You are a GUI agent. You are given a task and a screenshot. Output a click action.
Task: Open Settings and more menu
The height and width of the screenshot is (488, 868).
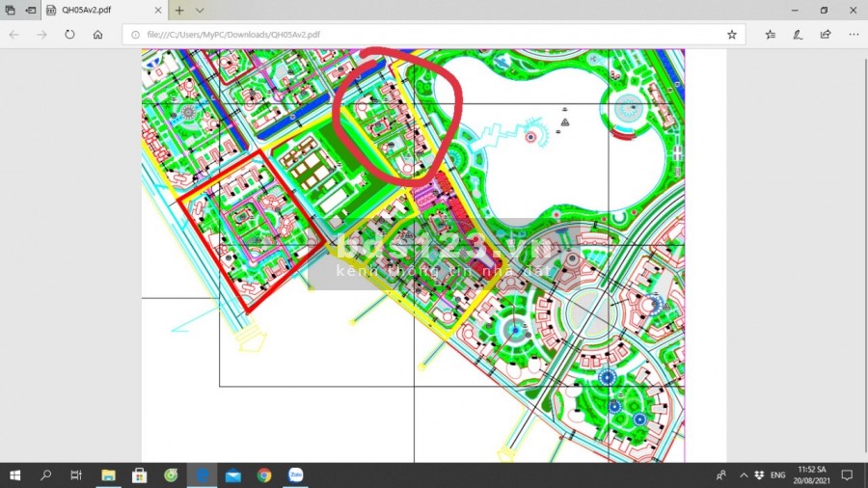(x=854, y=35)
